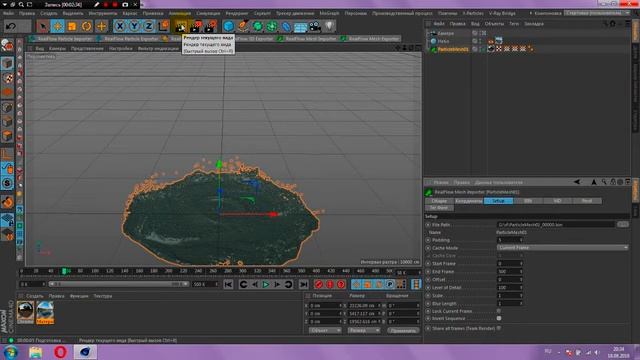
Task: Switch to Model mode in left palette
Action: pyautogui.click(x=7, y=64)
